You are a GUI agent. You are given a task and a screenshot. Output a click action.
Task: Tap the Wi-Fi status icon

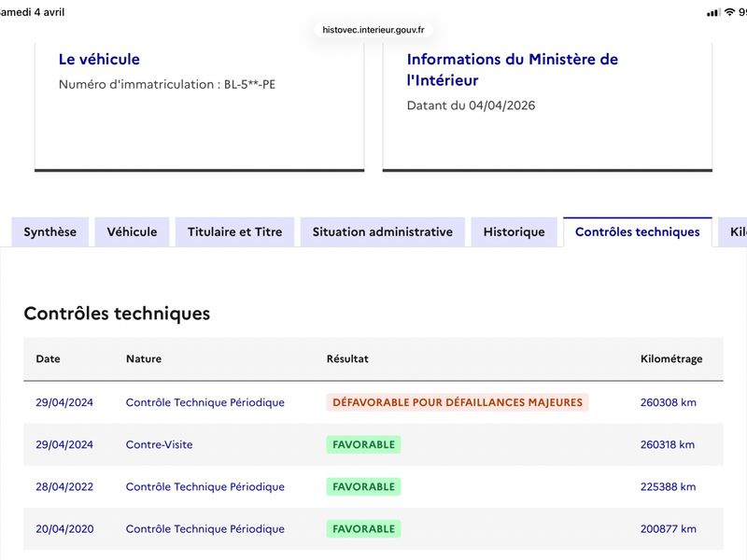pos(729,12)
